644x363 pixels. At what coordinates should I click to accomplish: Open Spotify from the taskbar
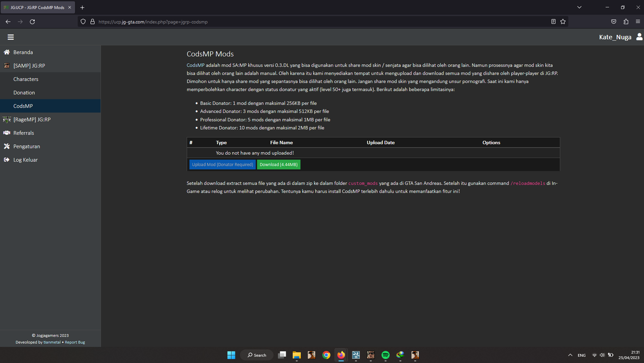pos(385,355)
